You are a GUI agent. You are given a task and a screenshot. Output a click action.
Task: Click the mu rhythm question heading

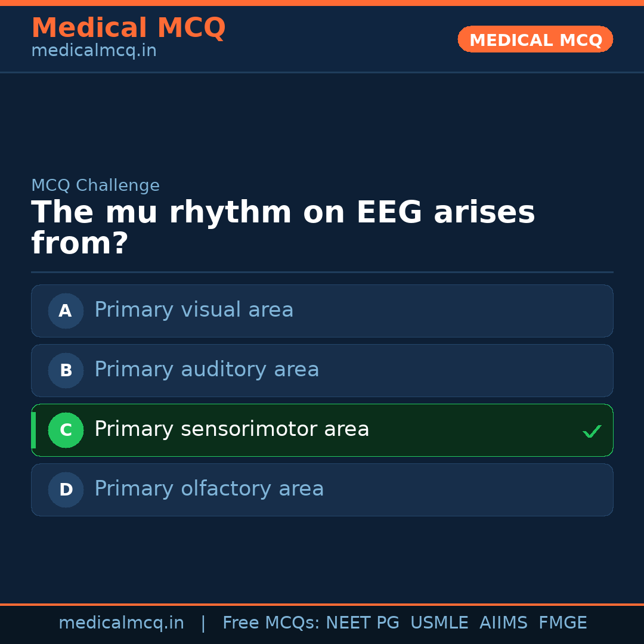pos(283,228)
